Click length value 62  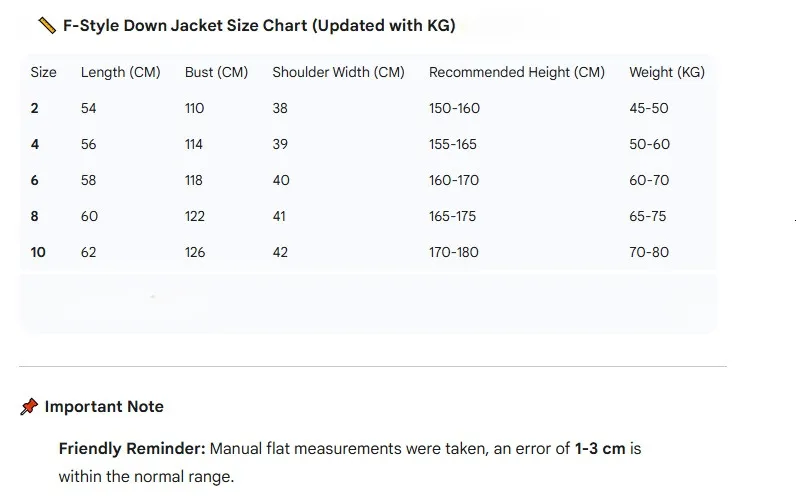tap(89, 252)
